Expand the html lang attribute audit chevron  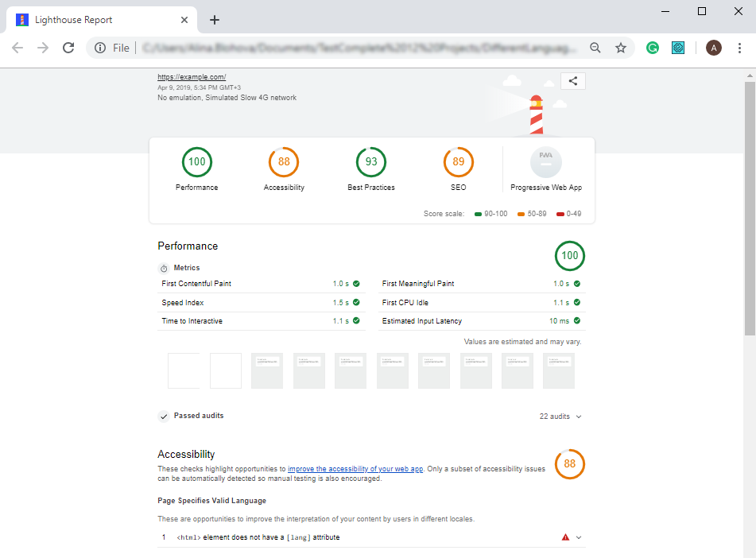(579, 537)
